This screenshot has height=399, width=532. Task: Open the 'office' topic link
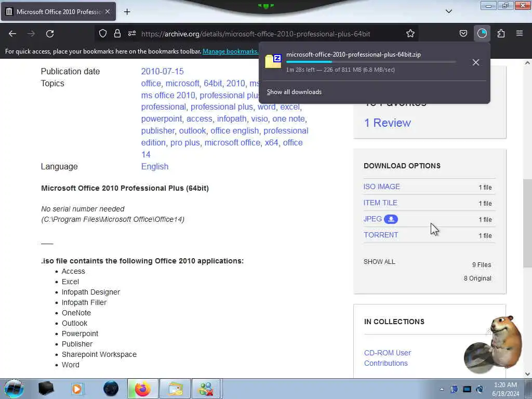point(151,83)
